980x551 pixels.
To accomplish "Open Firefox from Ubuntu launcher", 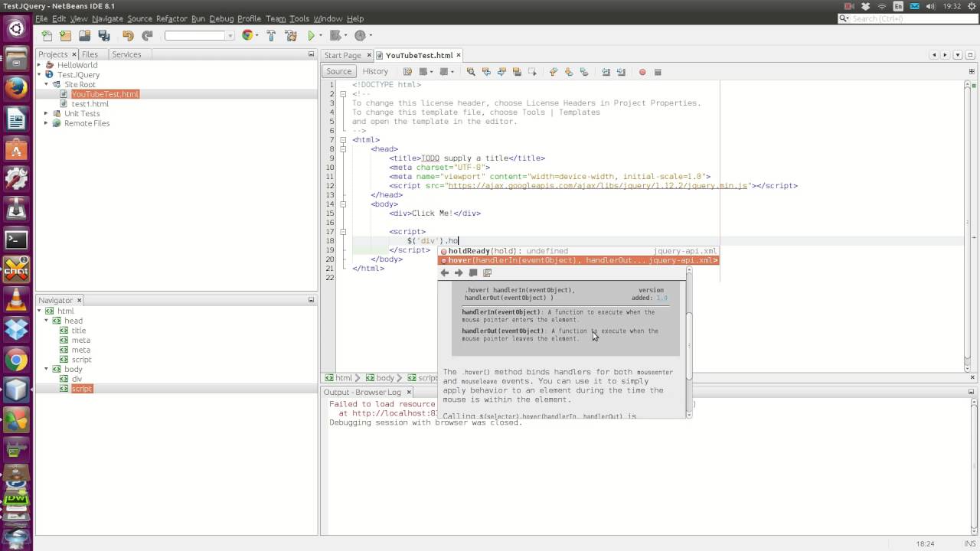I will pyautogui.click(x=16, y=88).
